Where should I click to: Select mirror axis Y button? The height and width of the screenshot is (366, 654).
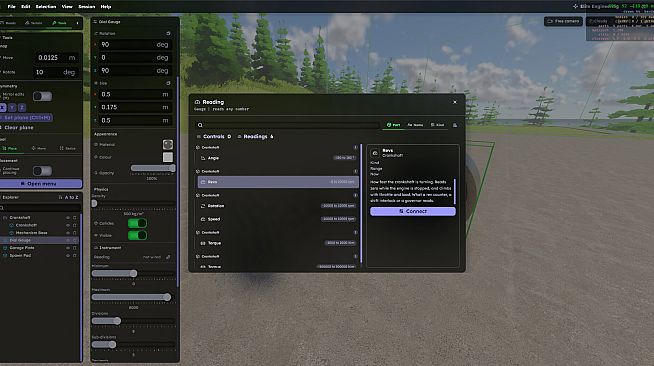[12, 108]
